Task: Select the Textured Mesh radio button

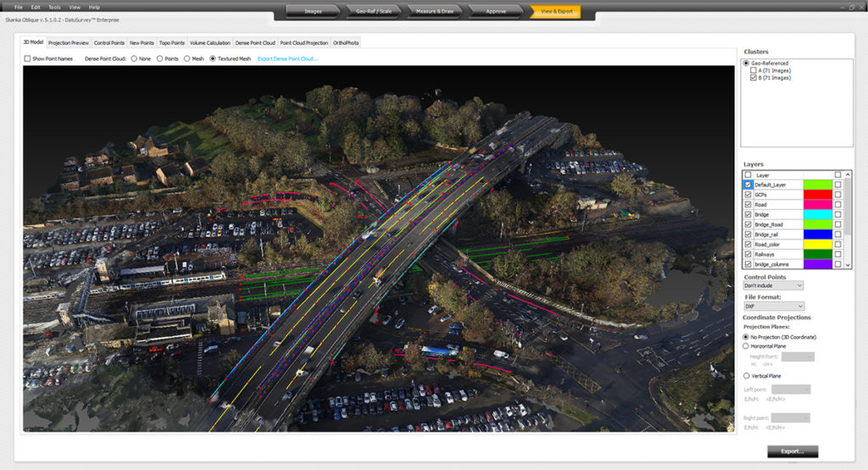Action: click(213, 58)
